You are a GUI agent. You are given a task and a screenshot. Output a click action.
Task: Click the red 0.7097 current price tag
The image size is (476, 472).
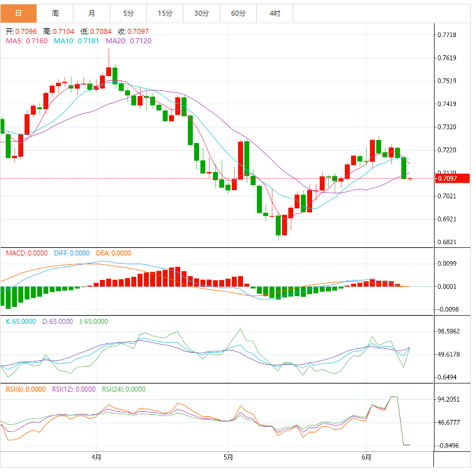tap(452, 178)
